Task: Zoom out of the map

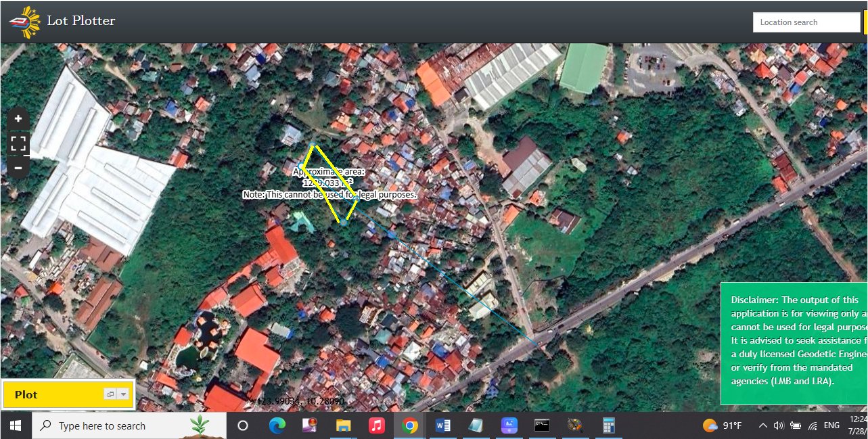Action: [18, 167]
